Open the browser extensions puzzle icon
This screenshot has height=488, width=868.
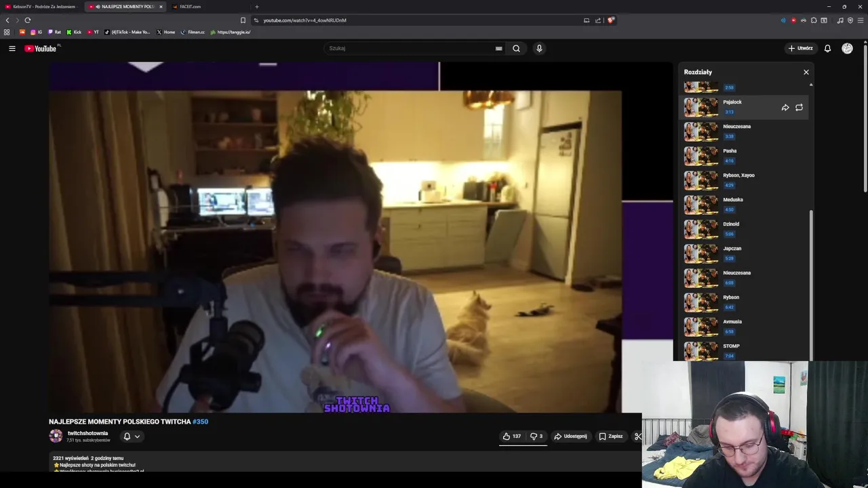tap(814, 20)
